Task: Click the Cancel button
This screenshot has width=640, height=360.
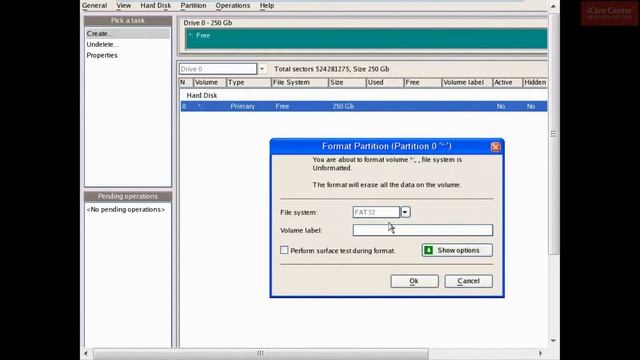Action: coord(468,281)
